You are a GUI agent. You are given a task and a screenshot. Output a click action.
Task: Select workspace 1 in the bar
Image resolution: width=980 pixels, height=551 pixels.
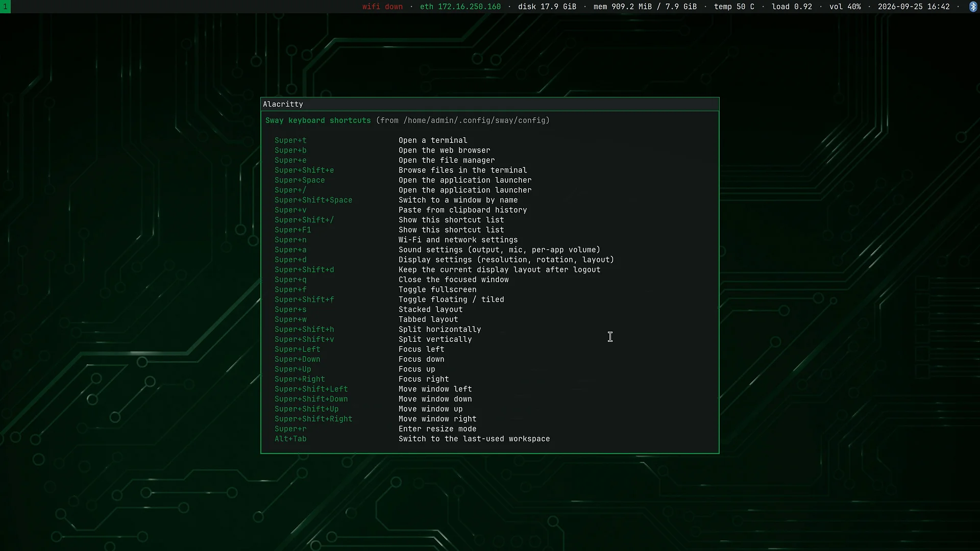pyautogui.click(x=5, y=7)
